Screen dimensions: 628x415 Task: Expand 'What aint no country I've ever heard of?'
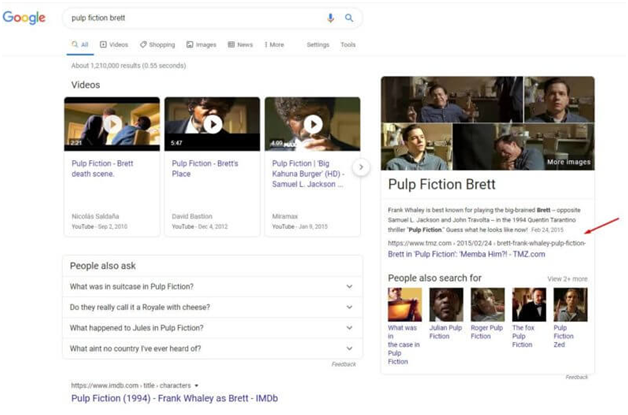[212, 349]
